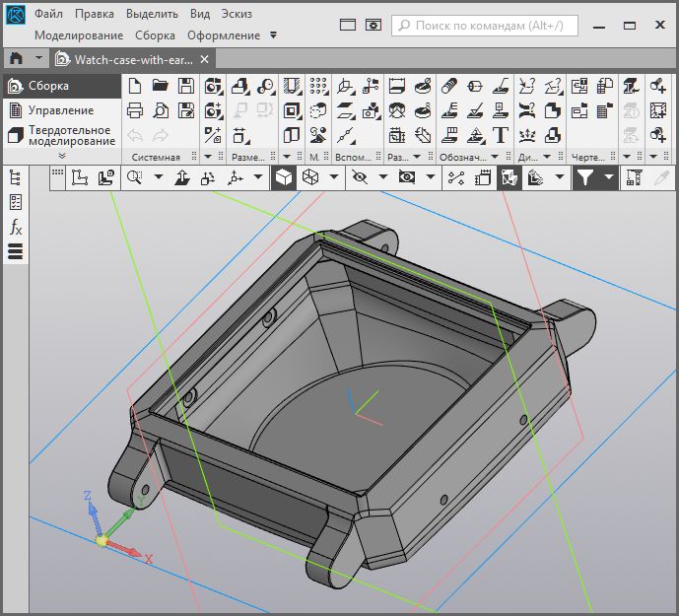Open the Правка menu
This screenshot has width=679, height=616.
[95, 14]
